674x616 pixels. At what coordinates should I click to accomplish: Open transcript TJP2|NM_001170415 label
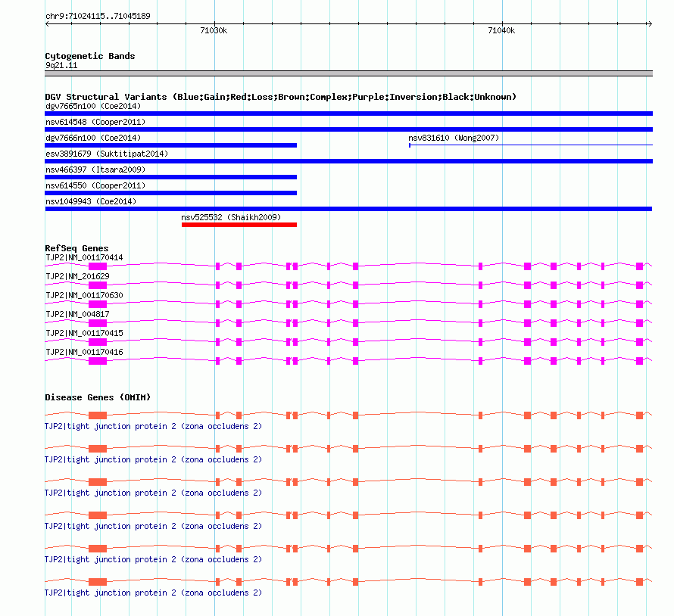(x=84, y=333)
